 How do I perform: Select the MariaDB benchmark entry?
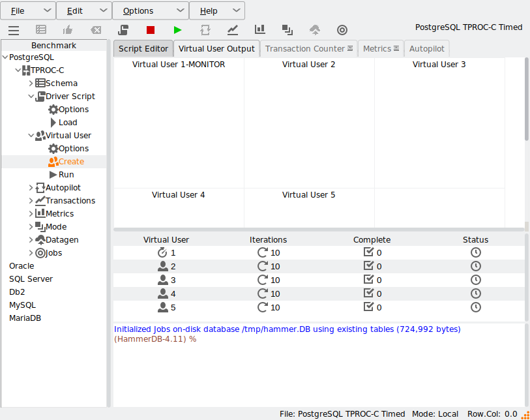(x=25, y=318)
